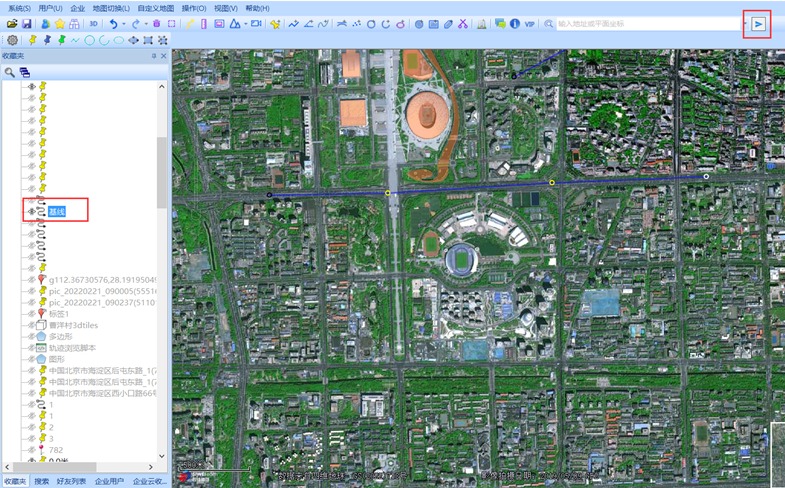This screenshot has height=488, width=785.
Task: Switch to the 企业用户 tab
Action: click(x=109, y=481)
